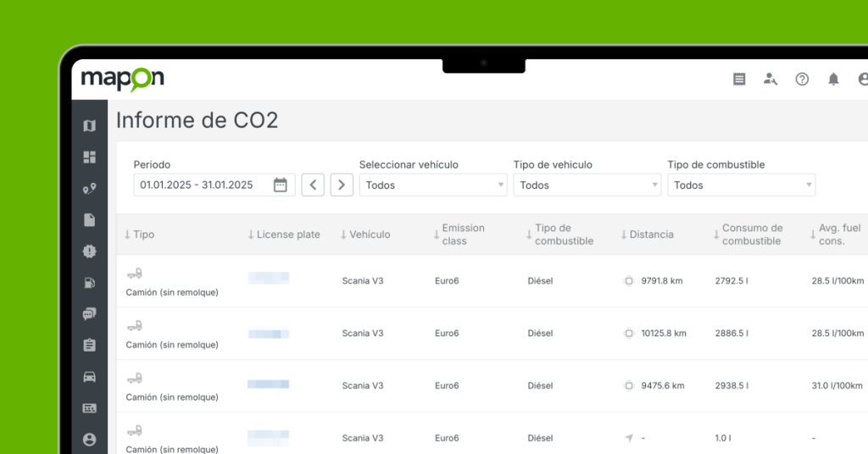Click the distance value 9791.8 km
Screen dimensions: 868x454
coord(661,281)
